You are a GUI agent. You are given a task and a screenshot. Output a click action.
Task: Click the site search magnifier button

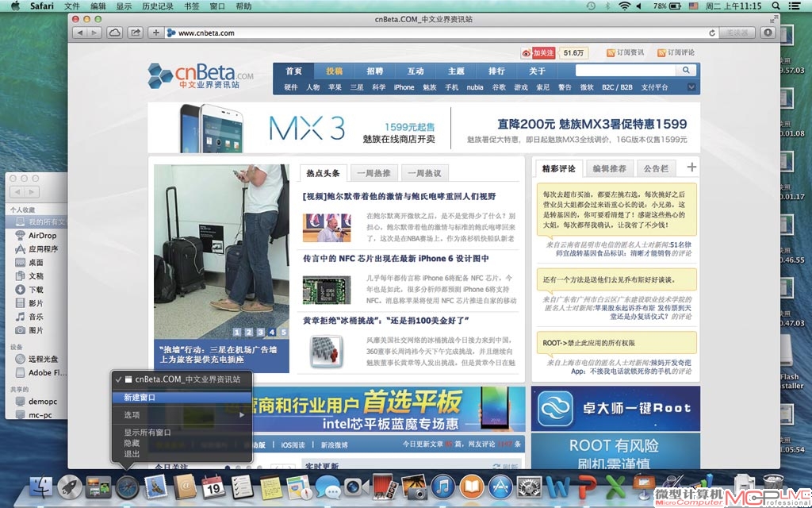pos(686,70)
